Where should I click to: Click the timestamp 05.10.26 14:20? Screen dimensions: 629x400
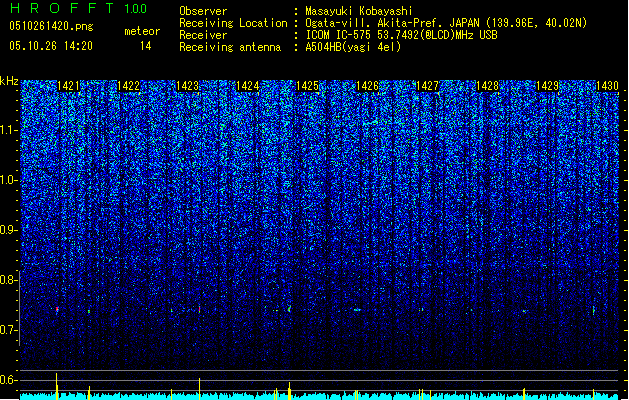tap(51, 46)
